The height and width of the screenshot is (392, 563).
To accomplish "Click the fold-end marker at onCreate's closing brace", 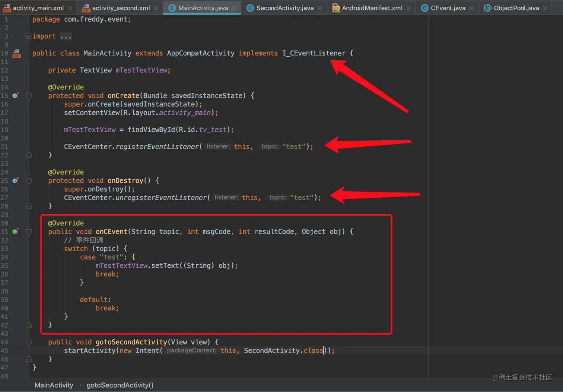I will click(x=29, y=155).
